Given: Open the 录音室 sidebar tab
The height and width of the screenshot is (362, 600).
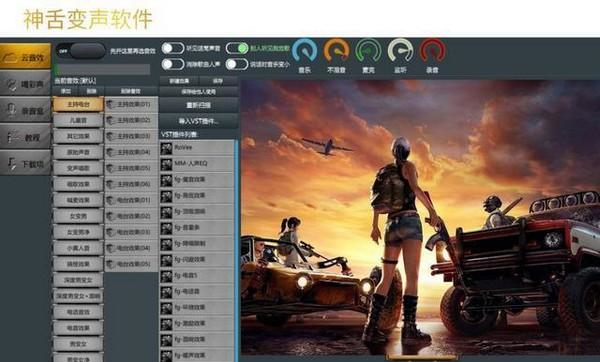Looking at the screenshot, I should (x=25, y=110).
